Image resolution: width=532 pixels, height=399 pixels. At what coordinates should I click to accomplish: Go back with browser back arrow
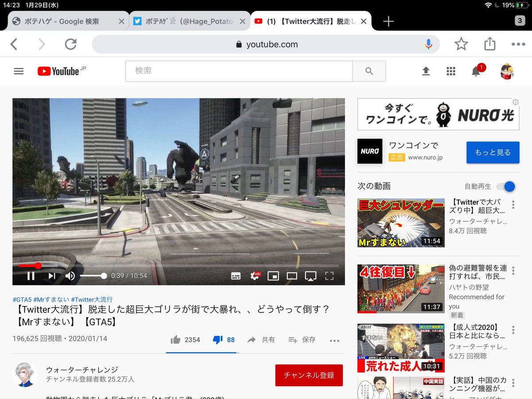[14, 44]
